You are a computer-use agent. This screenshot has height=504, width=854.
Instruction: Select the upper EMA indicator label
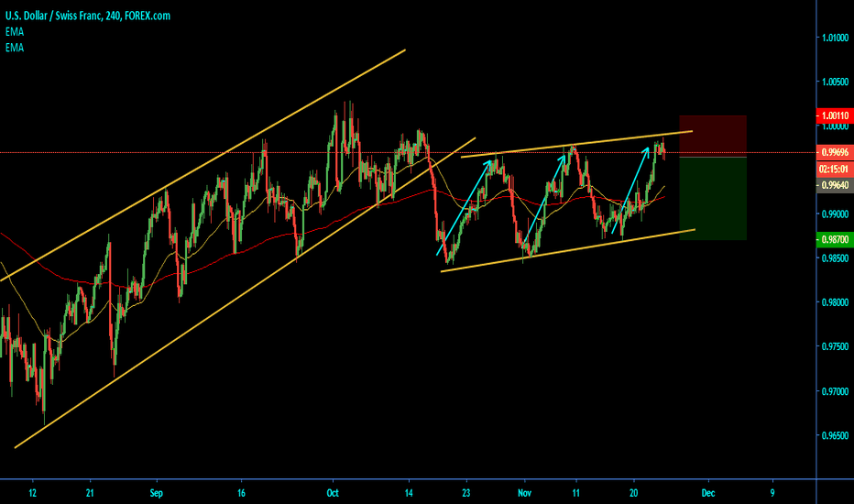[x=14, y=31]
